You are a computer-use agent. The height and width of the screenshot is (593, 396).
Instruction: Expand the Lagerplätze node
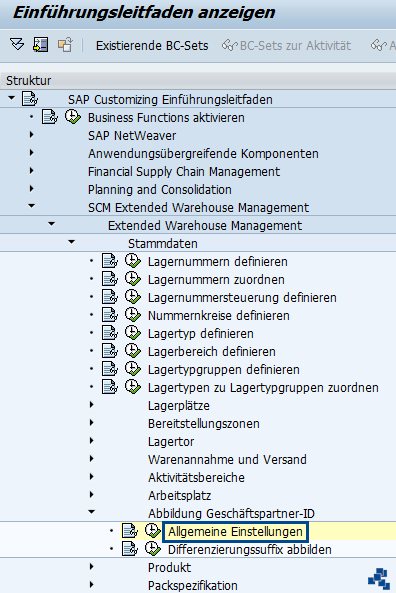coord(92,405)
